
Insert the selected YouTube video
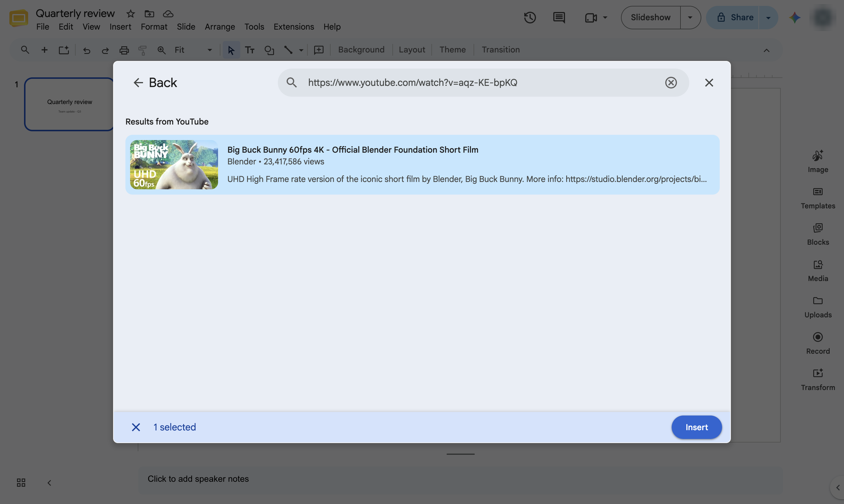coord(697,427)
